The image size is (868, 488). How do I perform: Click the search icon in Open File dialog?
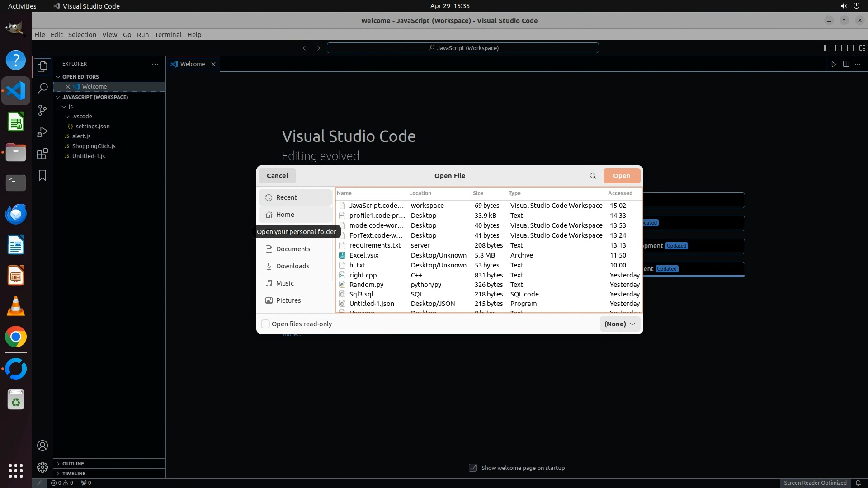(x=593, y=176)
